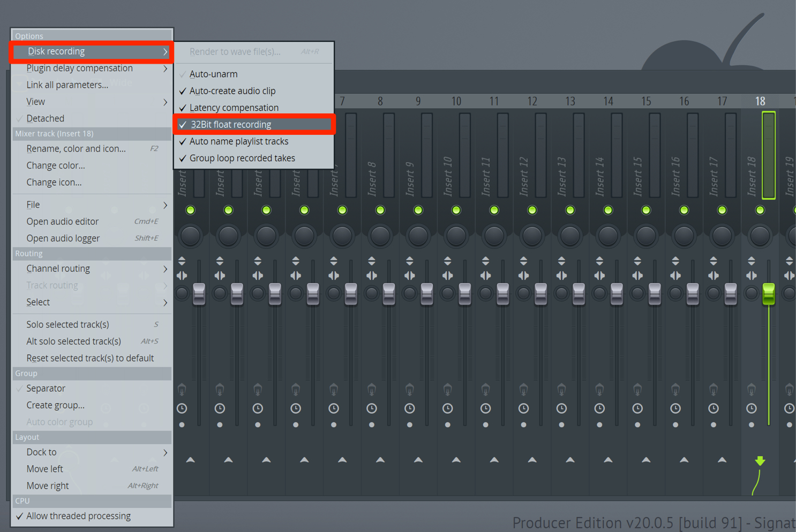Expand the View submenu
Image resolution: width=796 pixels, height=532 pixels.
click(x=92, y=102)
